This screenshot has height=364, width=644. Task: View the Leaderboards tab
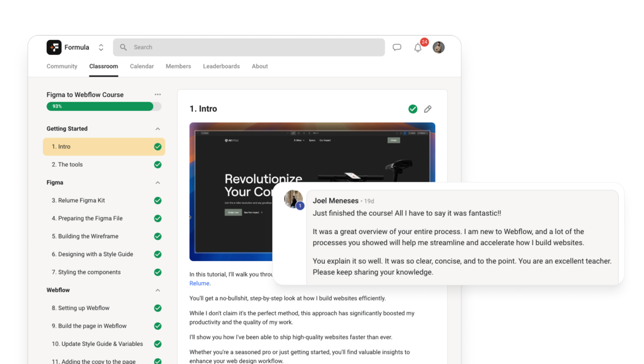tap(221, 66)
